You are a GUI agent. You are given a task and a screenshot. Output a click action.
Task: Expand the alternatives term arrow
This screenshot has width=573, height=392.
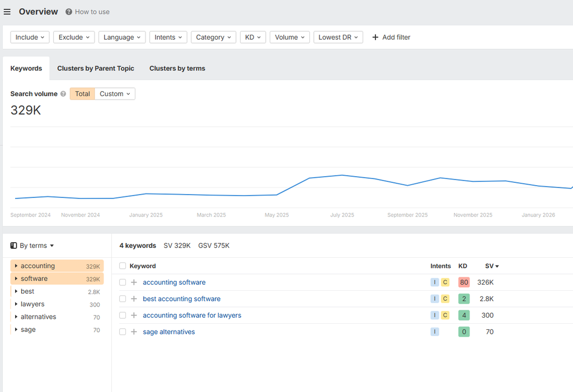16,317
